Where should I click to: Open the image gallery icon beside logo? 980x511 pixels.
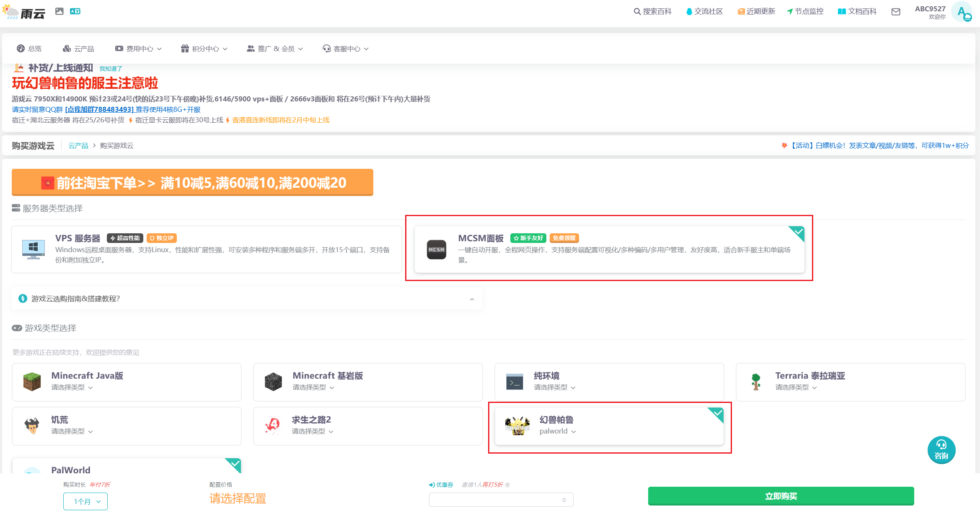(x=59, y=11)
